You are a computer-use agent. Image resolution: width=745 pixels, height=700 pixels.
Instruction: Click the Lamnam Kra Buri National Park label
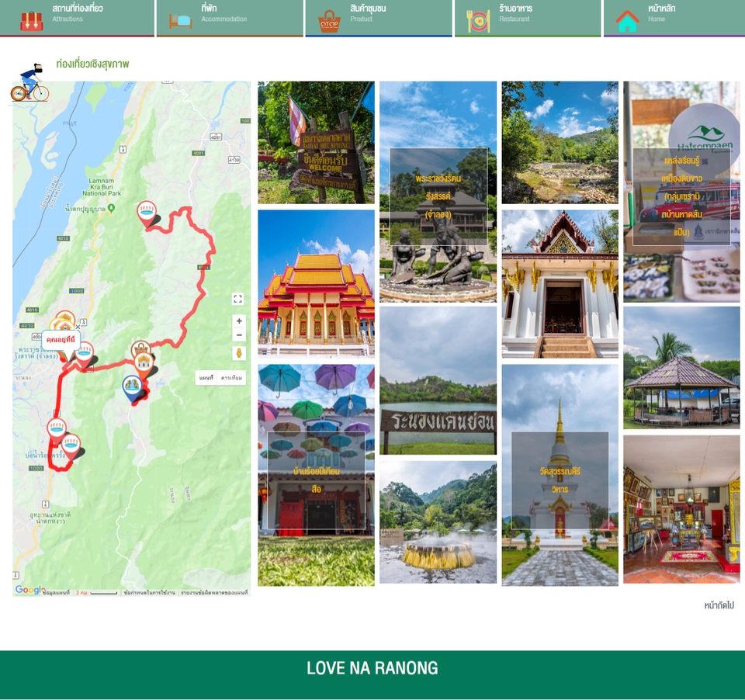click(x=102, y=187)
